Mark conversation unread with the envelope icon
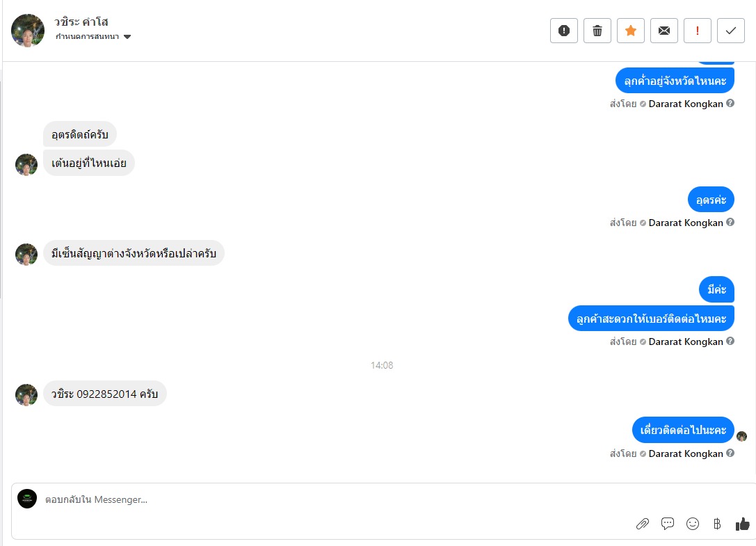The width and height of the screenshot is (756, 546). click(664, 31)
